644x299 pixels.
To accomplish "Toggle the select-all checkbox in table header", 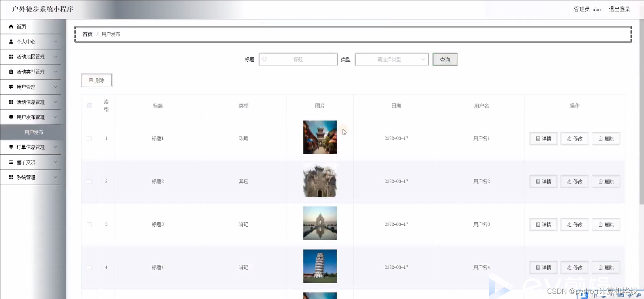I will [90, 106].
